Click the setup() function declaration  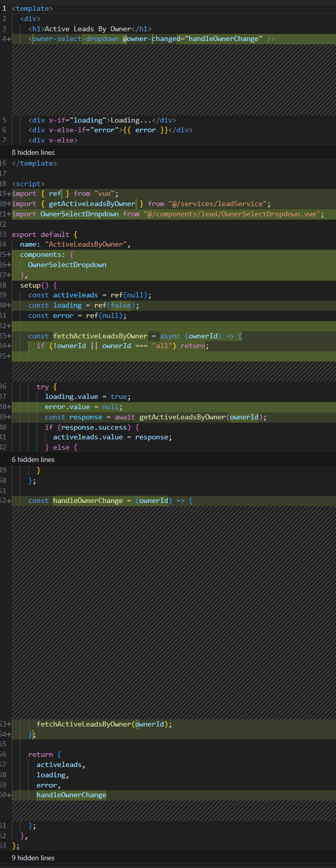pos(34,285)
